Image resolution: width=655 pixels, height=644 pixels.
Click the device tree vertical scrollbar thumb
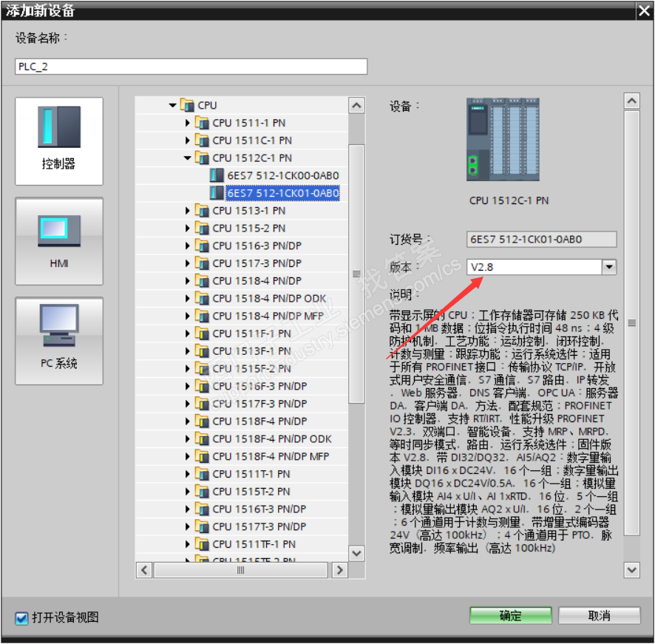point(356,274)
